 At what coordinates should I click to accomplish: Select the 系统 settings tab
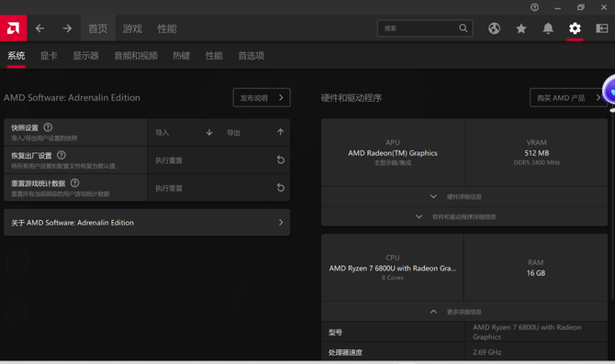click(17, 56)
